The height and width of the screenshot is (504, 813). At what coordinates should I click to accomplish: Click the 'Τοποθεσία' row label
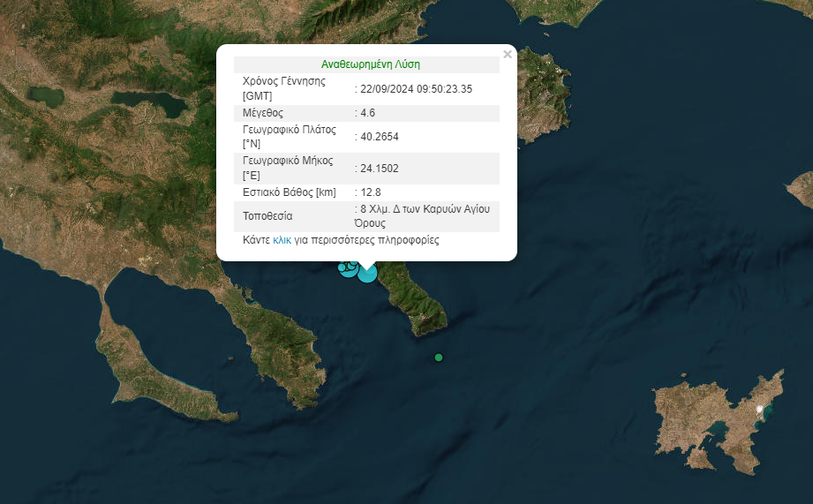267,216
